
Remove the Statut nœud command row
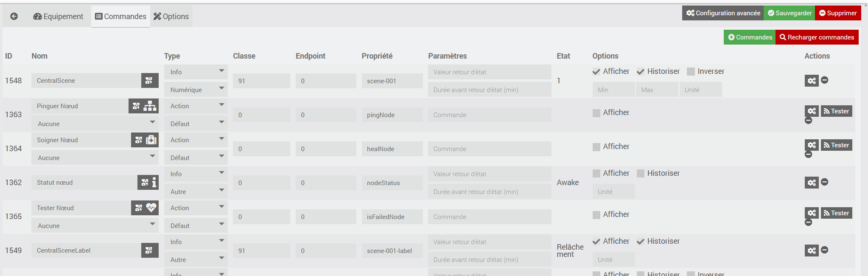tap(825, 182)
